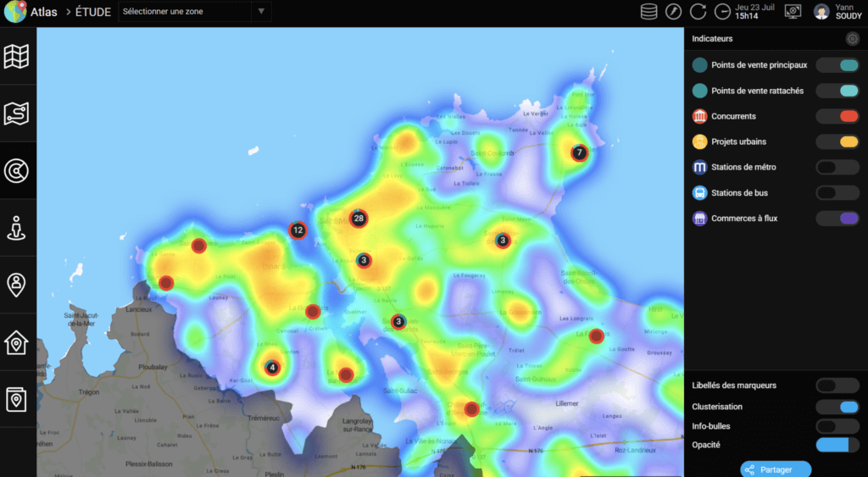The width and height of the screenshot is (868, 477).
Task: Enable the Stations de bus switch
Action: pos(837,192)
